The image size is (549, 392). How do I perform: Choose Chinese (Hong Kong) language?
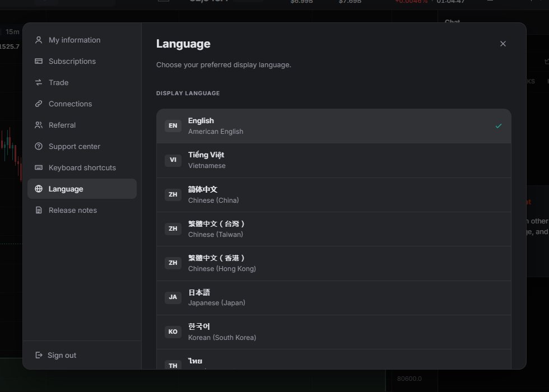tap(334, 264)
